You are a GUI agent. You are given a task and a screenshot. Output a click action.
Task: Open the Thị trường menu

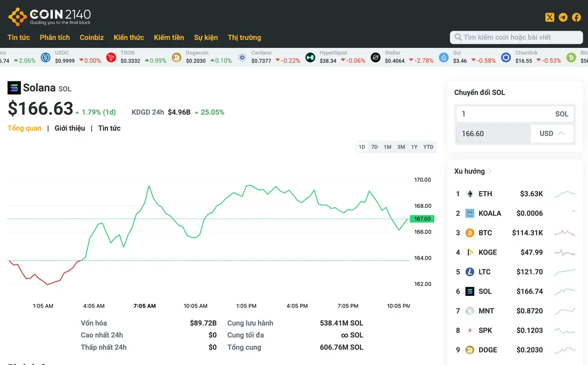(244, 37)
